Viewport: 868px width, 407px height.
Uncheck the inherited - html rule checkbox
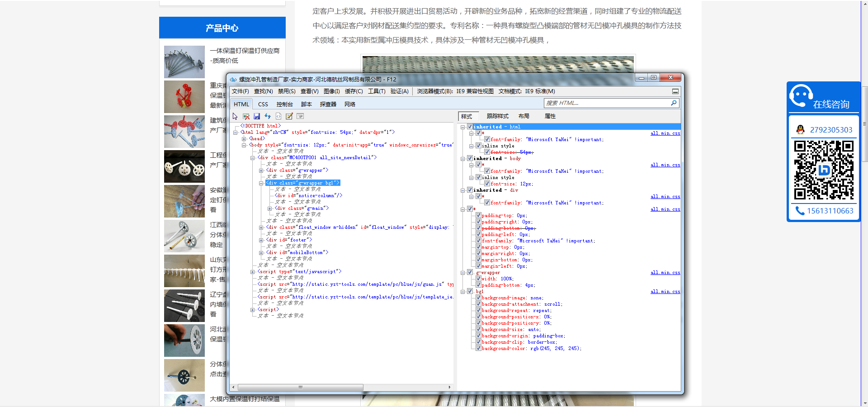click(x=470, y=127)
